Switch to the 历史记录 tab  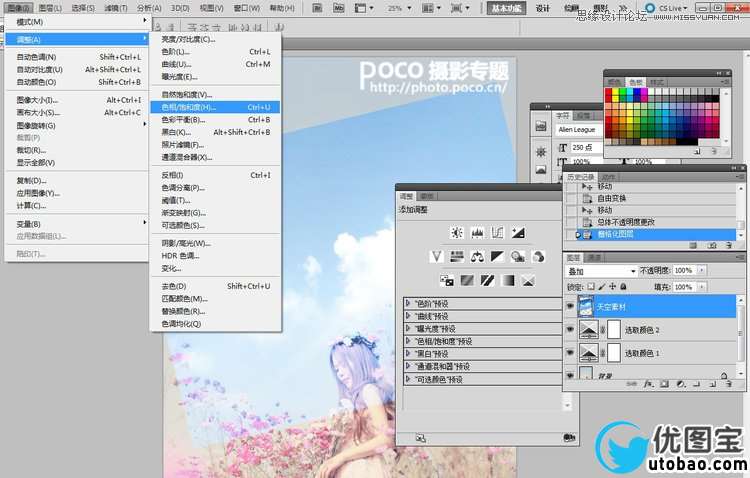pyautogui.click(x=581, y=177)
